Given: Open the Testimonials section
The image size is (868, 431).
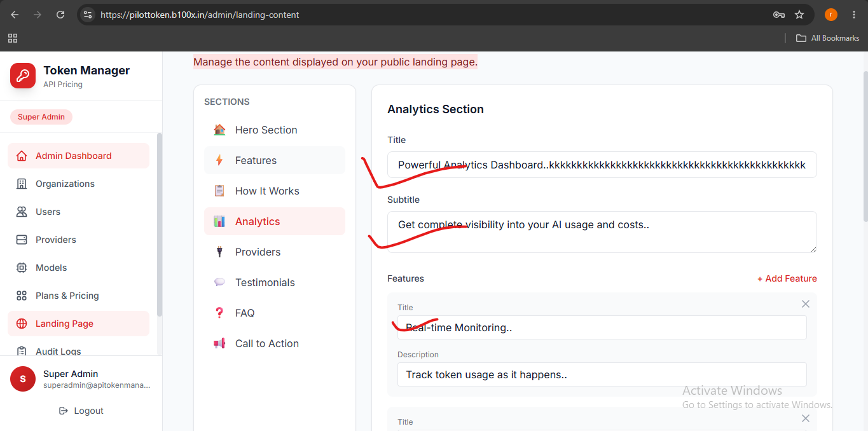Looking at the screenshot, I should click(x=275, y=282).
